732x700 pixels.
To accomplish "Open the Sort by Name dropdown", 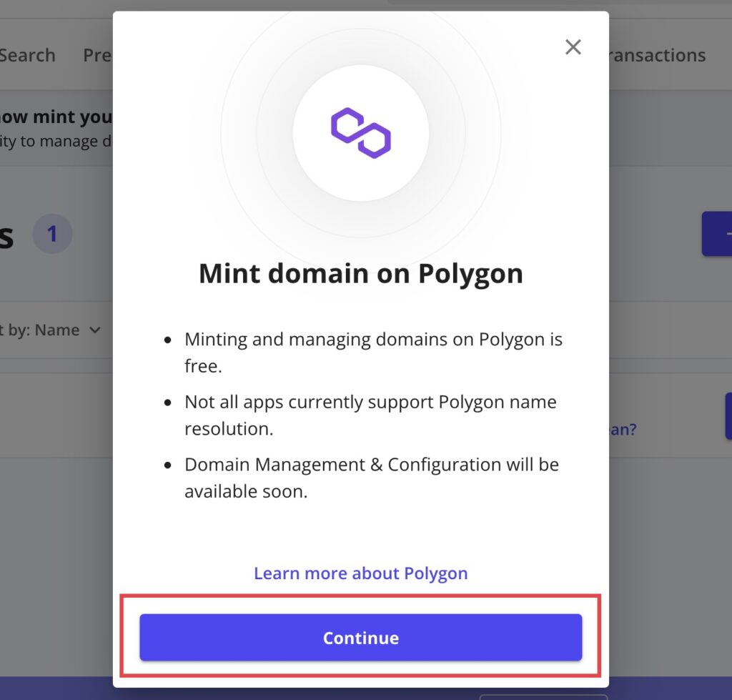I will [x=51, y=330].
